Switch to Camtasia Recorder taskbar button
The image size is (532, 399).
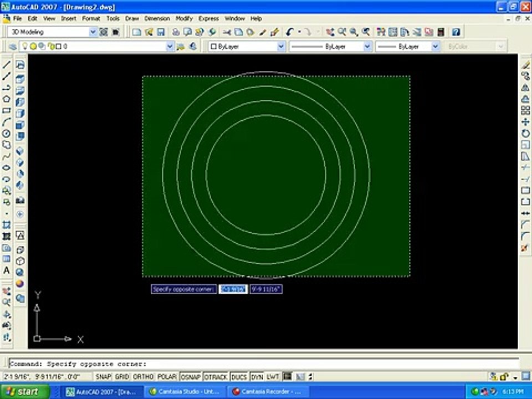[x=268, y=392]
